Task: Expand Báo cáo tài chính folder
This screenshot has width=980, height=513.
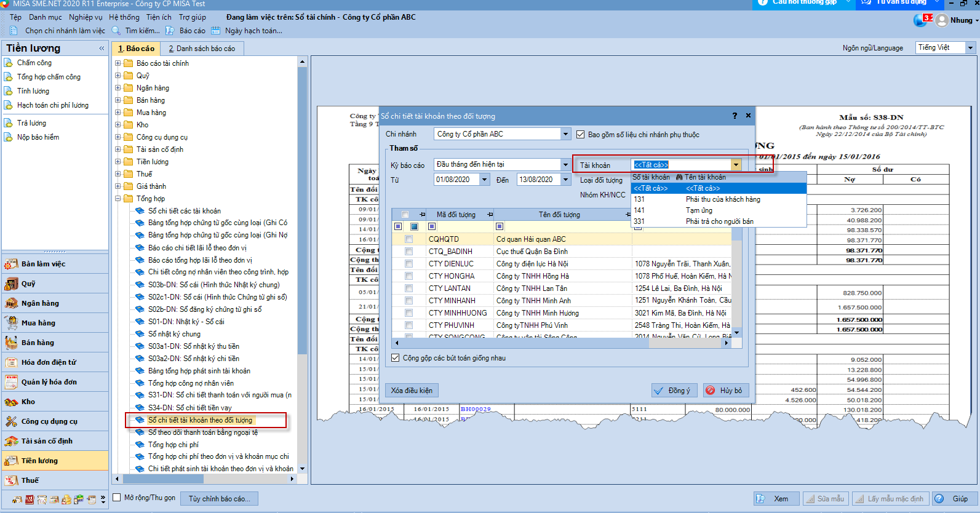Action: click(x=118, y=63)
